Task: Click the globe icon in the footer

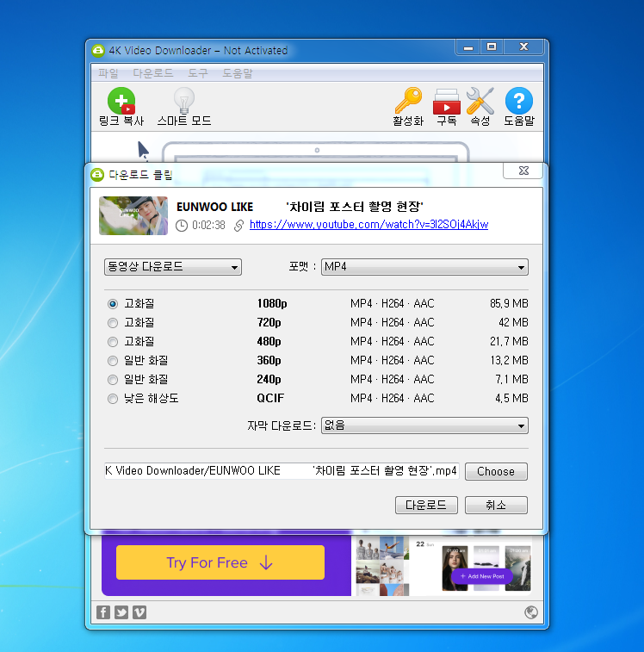Action: 531,612
